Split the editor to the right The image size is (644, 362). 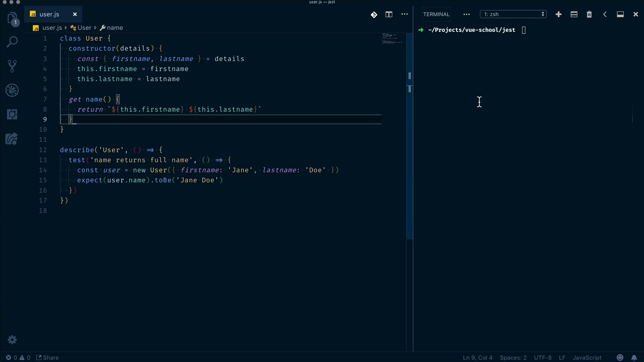(389, 14)
